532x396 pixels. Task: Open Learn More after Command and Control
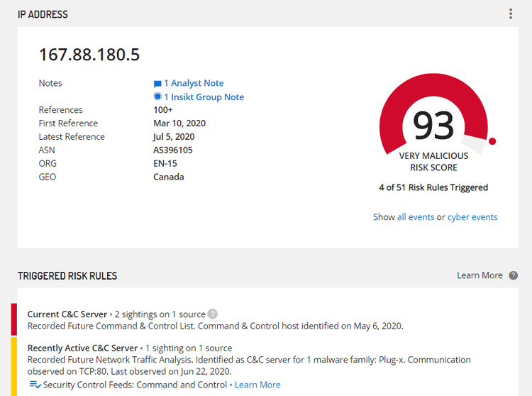257,385
